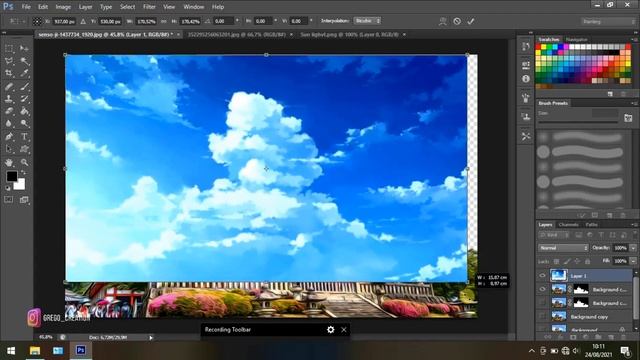This screenshot has height=360, width=640.
Task: Open the Interpolation dropdown
Action: pyautogui.click(x=367, y=20)
